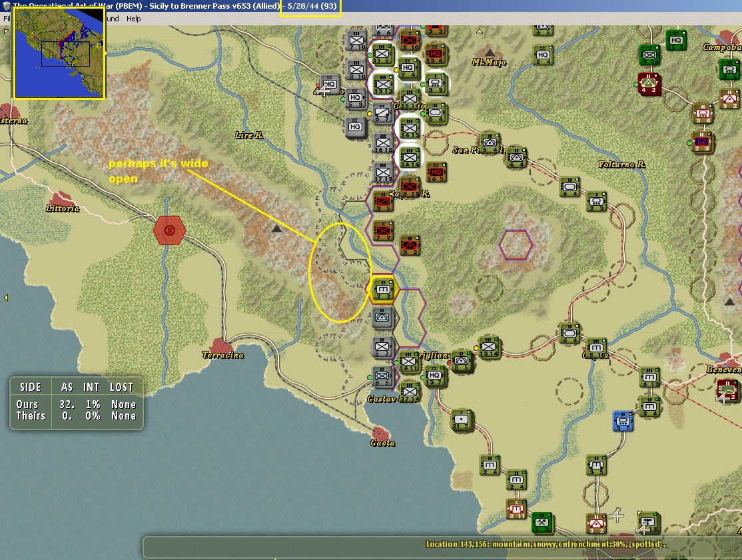Click the 'Theirs' row in combat panel
This screenshot has height=560, width=742.
point(76,416)
